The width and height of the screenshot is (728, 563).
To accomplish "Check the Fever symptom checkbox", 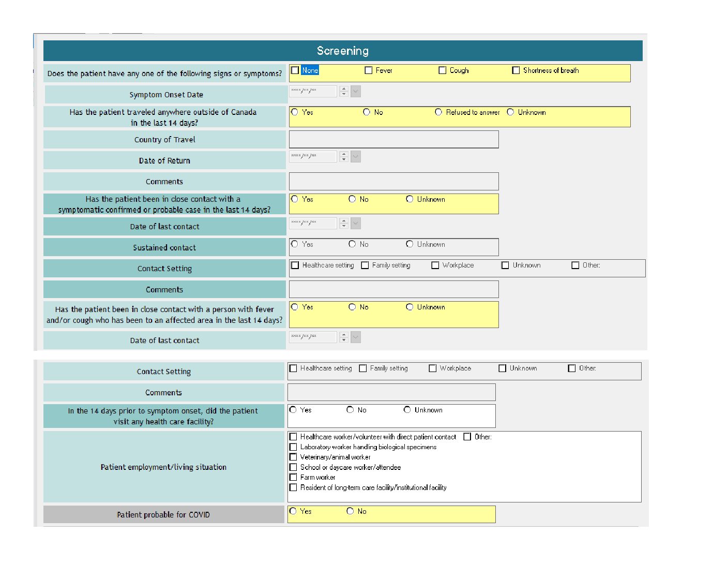I will (x=369, y=70).
